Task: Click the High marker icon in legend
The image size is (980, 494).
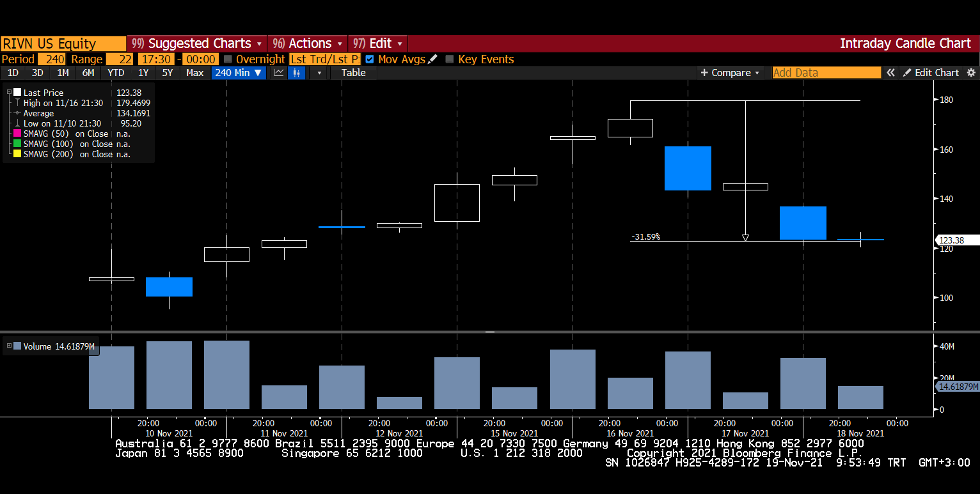Action: coord(17,103)
